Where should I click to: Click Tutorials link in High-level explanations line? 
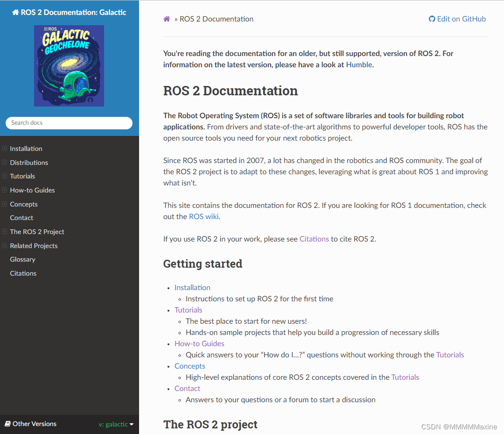point(405,377)
